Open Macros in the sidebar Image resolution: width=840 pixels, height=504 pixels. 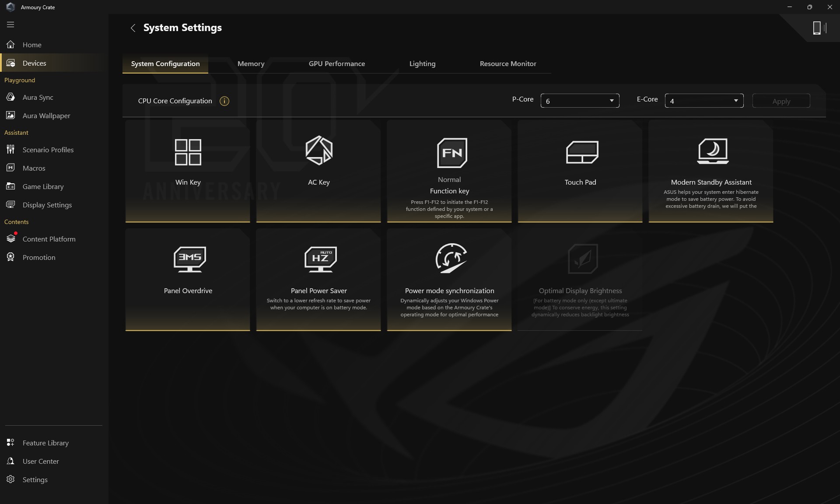point(54,168)
